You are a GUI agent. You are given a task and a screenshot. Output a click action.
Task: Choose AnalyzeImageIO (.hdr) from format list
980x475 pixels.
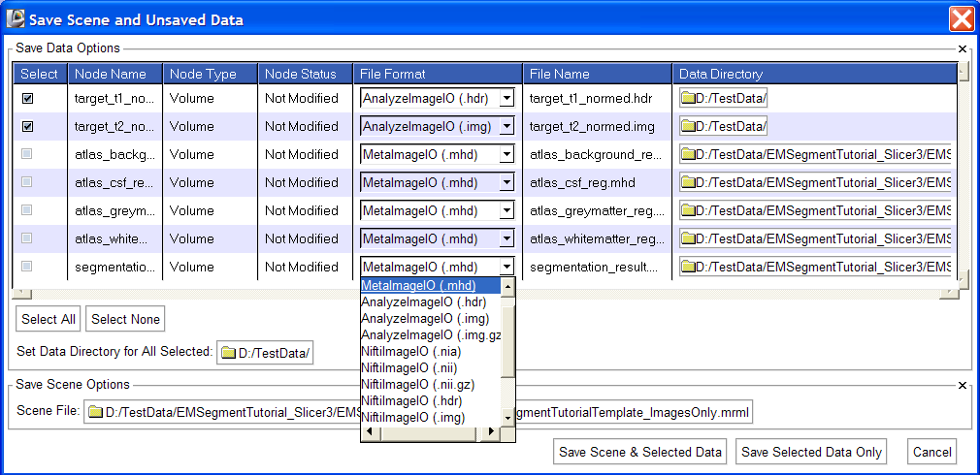(423, 301)
